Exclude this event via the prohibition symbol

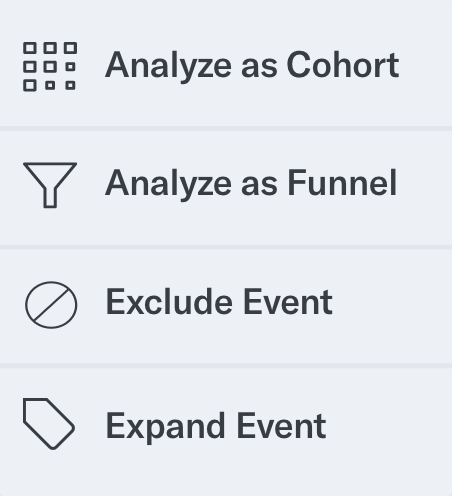[x=51, y=305]
